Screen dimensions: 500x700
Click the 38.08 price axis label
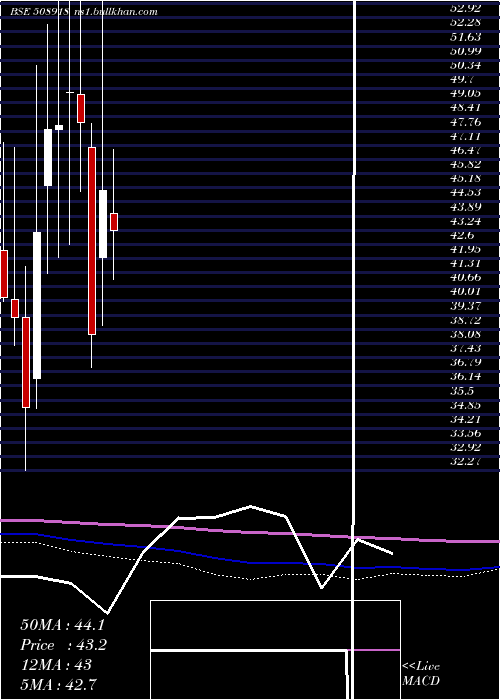coord(466,335)
